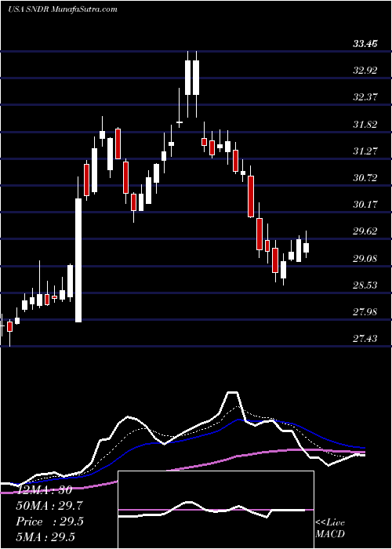This screenshot has height=549, width=392.
Task: Click the 30.72 price axis label
Action: (x=365, y=178)
